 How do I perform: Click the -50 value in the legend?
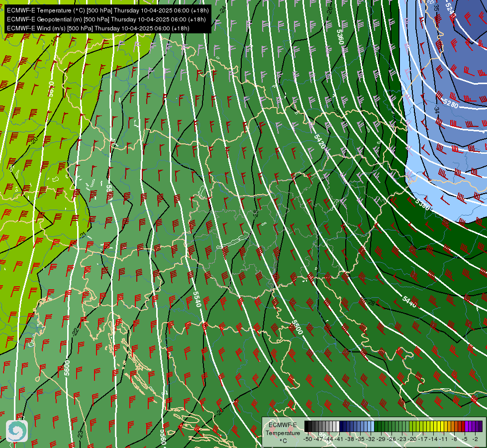tap(308, 440)
